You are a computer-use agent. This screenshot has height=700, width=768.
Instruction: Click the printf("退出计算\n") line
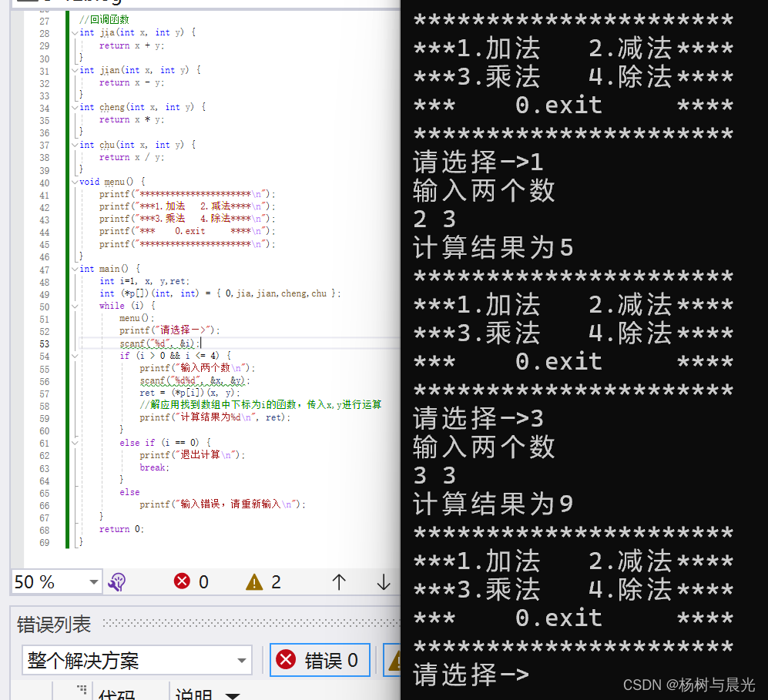tap(192, 455)
